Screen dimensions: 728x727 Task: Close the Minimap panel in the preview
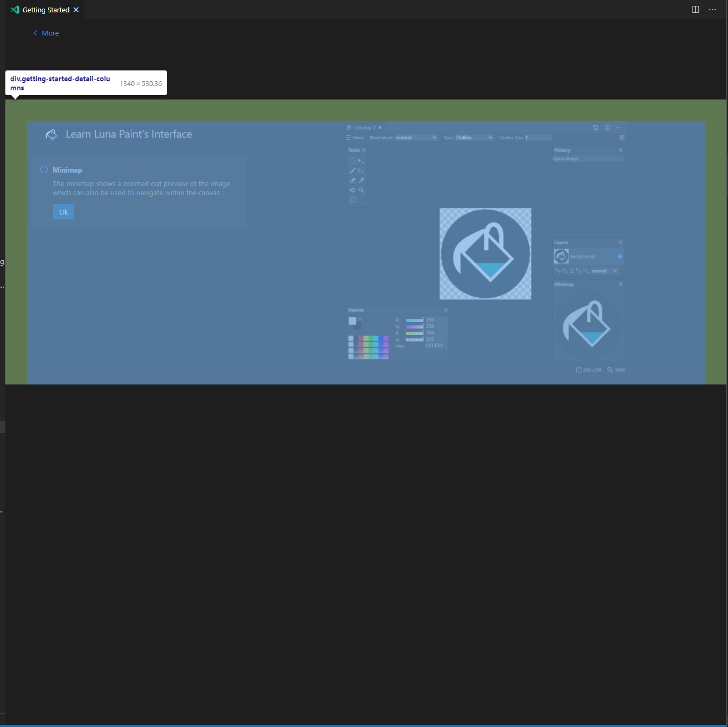620,284
